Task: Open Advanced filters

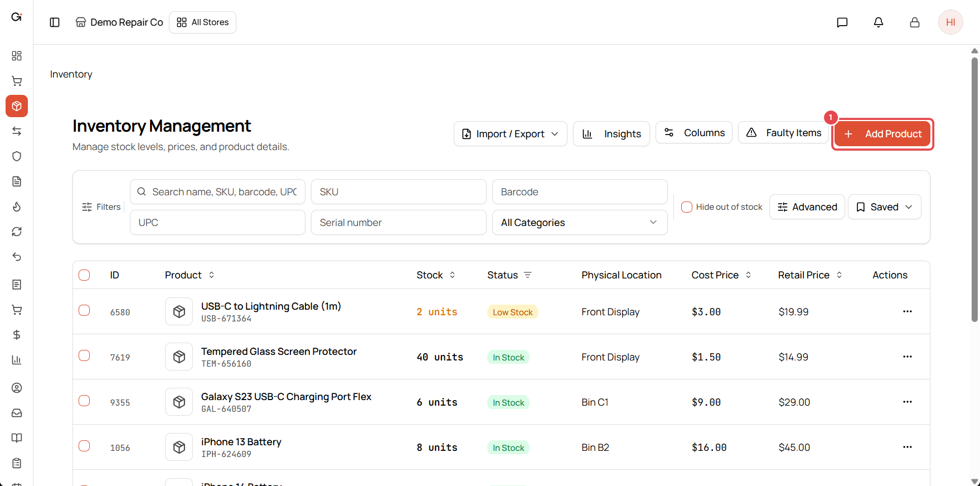Action: point(807,207)
